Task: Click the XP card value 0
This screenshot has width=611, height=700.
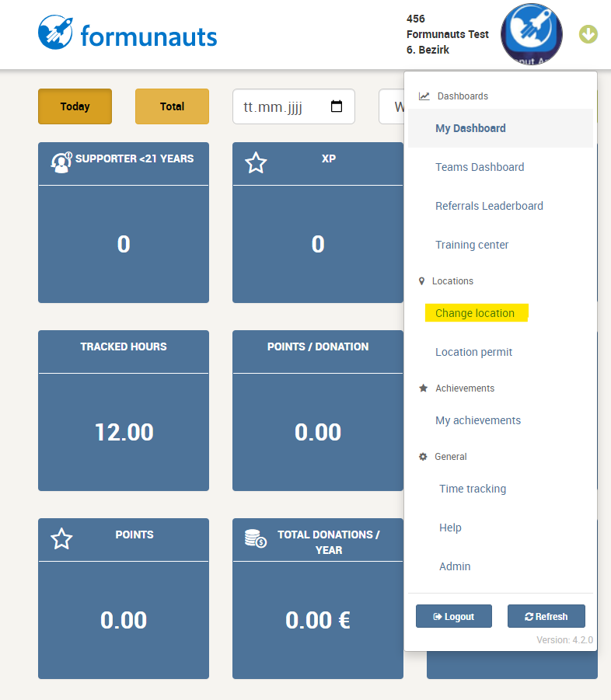Action: point(318,244)
